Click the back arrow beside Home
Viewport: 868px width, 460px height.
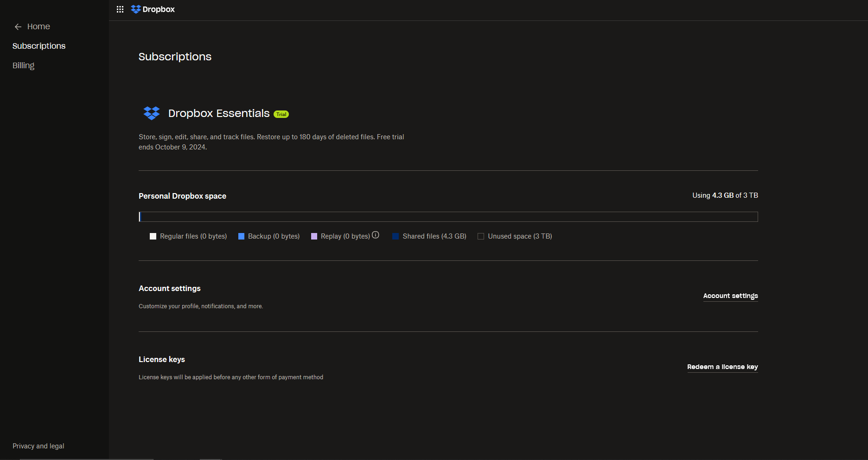click(x=18, y=27)
